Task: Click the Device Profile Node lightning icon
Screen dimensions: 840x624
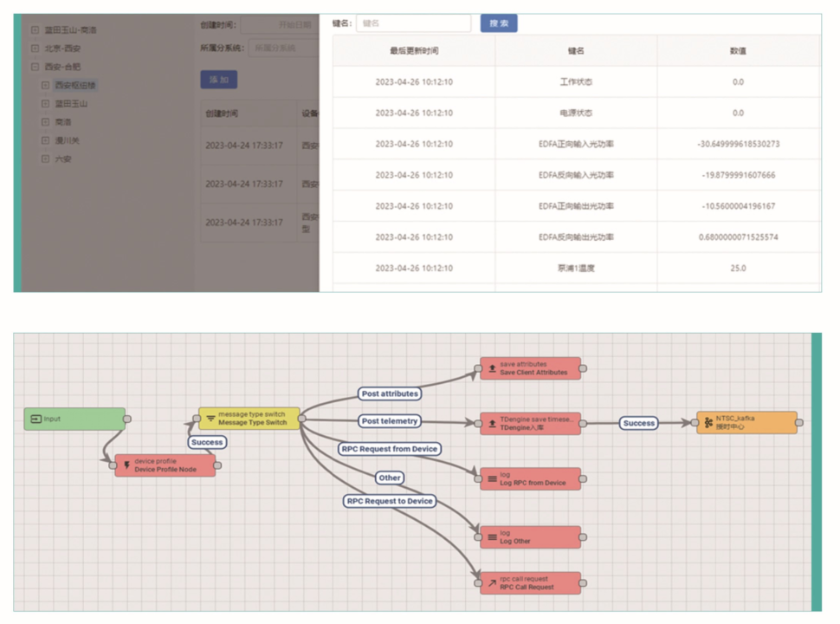Action: pyautogui.click(x=127, y=465)
